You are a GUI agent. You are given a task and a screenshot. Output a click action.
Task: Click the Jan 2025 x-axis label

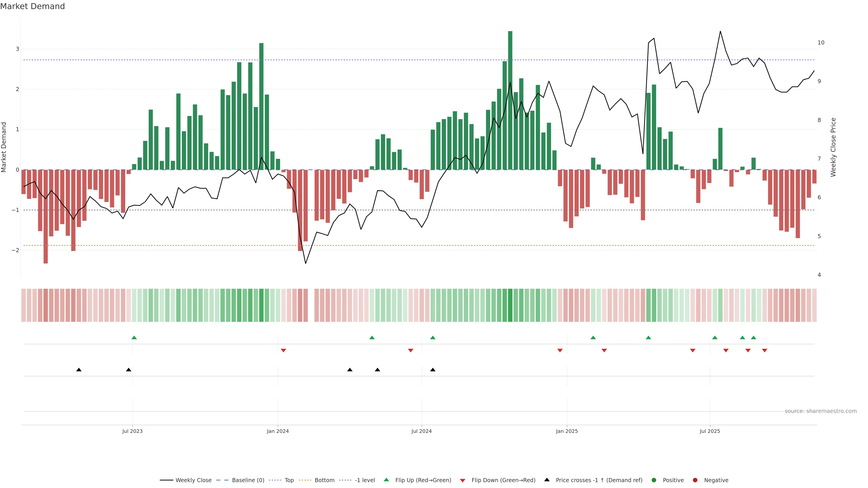[567, 432]
